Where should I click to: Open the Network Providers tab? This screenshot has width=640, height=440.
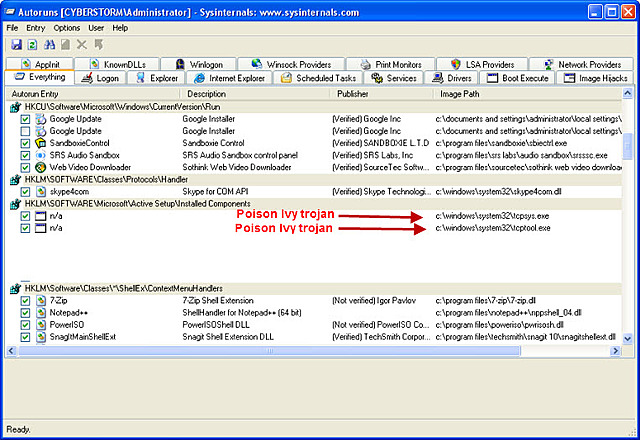(x=582, y=64)
